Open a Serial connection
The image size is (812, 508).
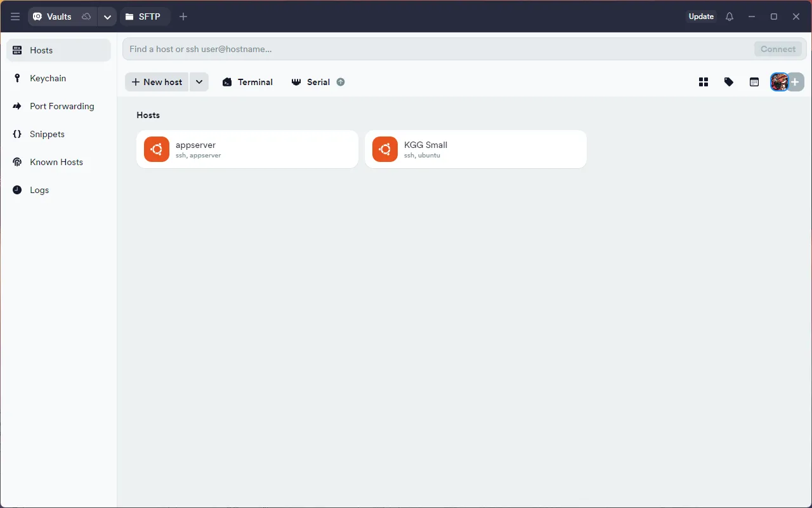[311, 82]
